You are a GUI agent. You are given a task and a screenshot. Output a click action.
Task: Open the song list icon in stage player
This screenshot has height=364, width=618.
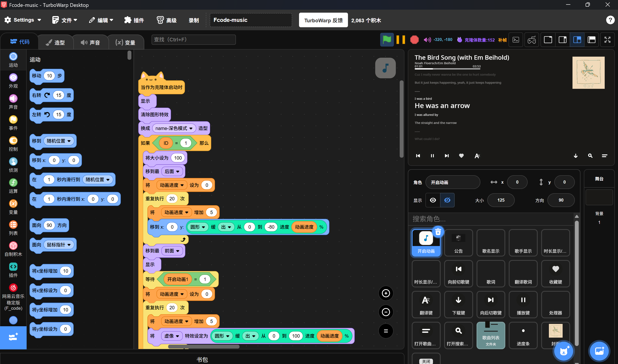click(x=604, y=156)
